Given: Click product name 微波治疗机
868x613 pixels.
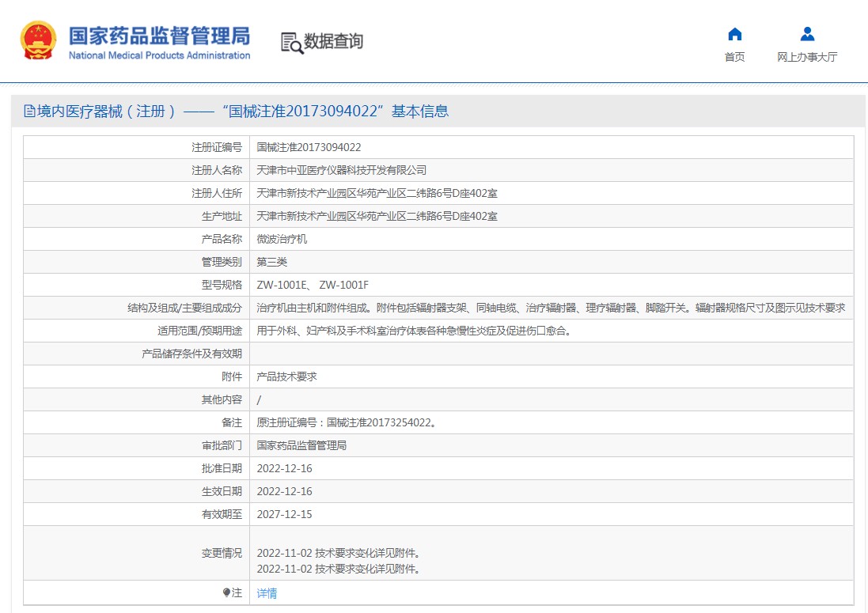Looking at the screenshot, I should (x=282, y=239).
